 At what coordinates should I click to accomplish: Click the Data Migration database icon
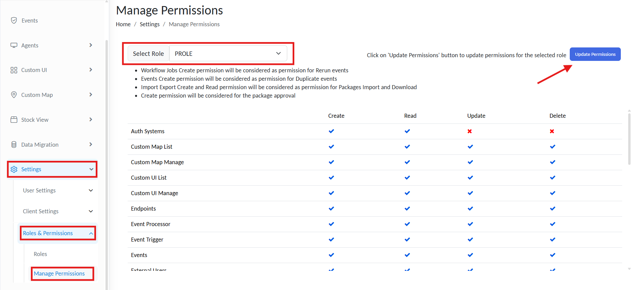14,145
